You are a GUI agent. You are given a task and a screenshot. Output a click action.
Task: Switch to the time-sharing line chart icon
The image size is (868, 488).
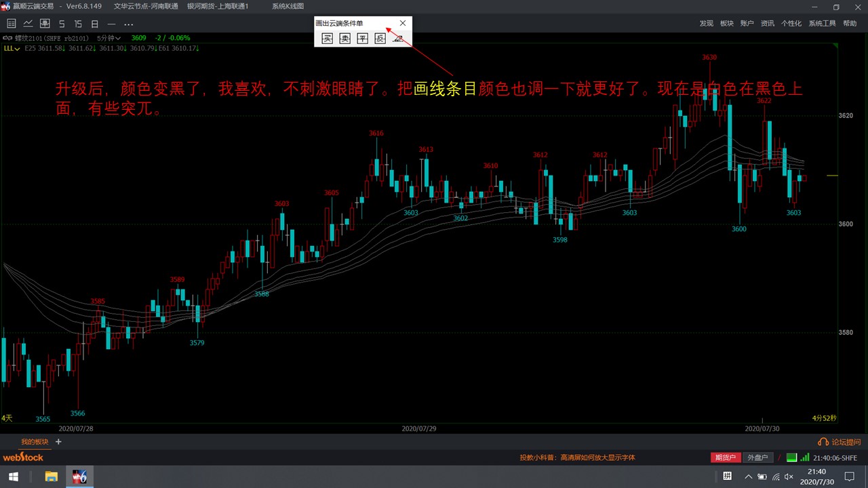tap(28, 24)
